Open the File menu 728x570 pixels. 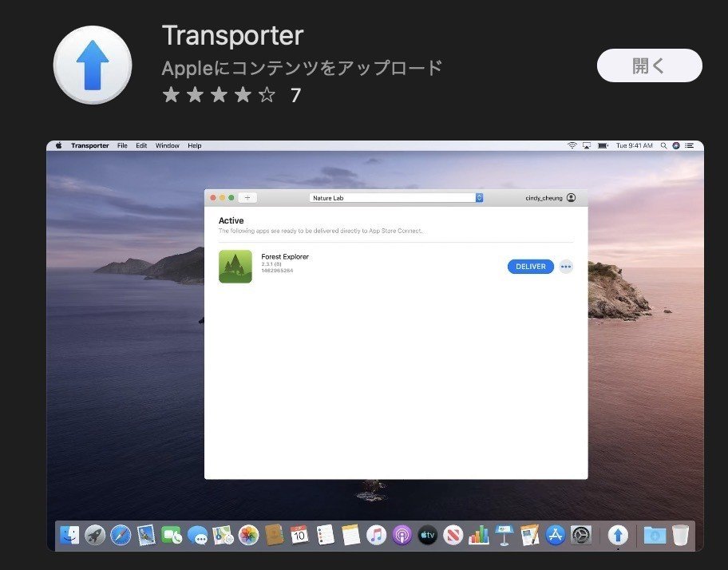pyautogui.click(x=122, y=145)
